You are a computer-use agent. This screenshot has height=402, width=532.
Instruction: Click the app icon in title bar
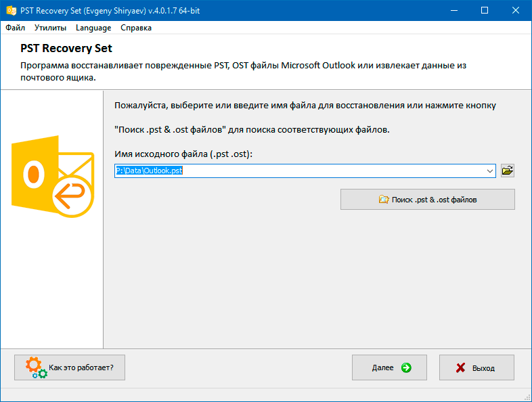click(x=12, y=11)
